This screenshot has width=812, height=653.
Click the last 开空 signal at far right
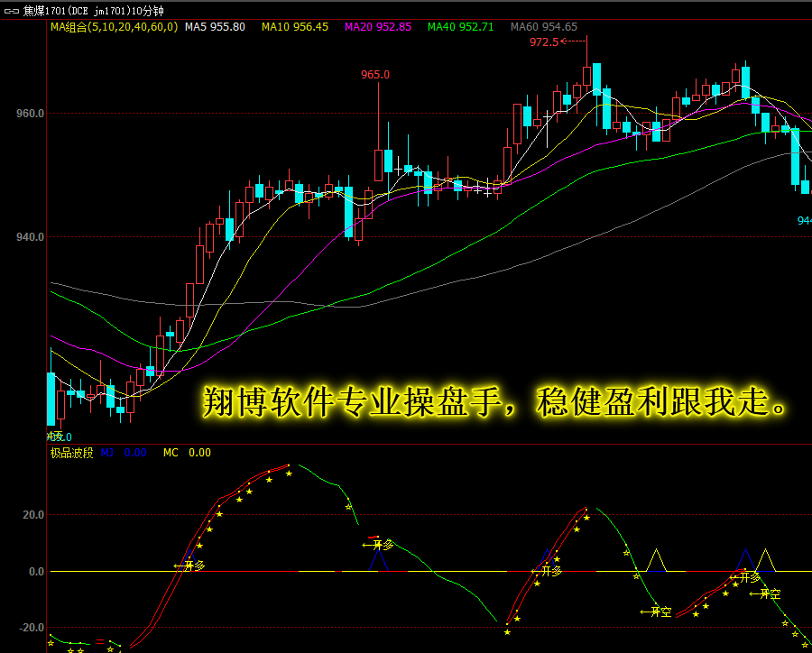click(x=765, y=594)
